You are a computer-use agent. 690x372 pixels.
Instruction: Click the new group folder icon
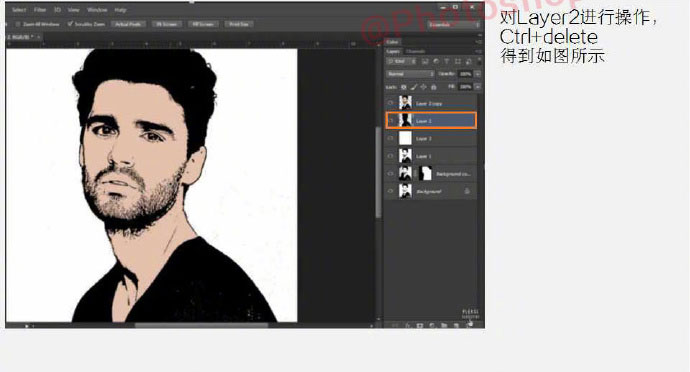point(444,325)
